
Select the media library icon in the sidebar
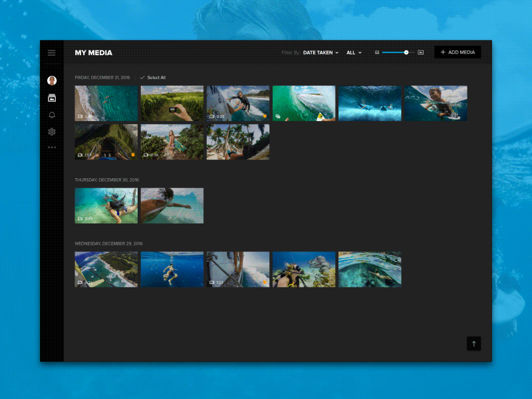pyautogui.click(x=52, y=98)
